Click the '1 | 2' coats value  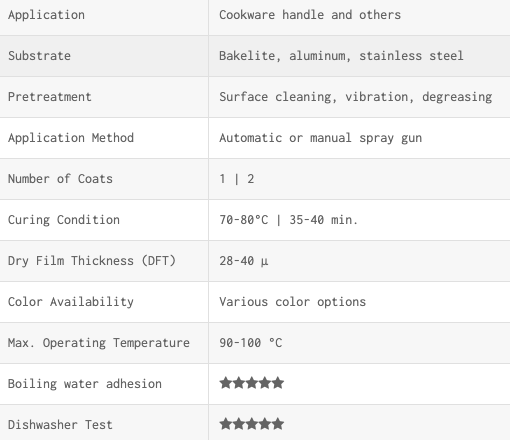[x=237, y=179]
